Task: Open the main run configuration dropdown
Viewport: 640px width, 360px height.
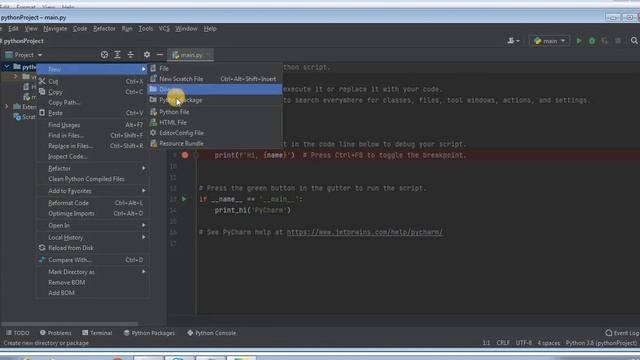Action: point(549,41)
